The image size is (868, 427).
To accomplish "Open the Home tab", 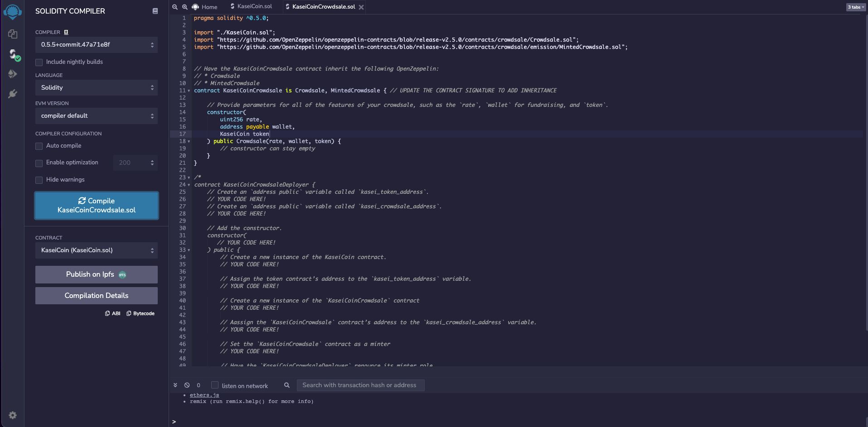I will (208, 7).
